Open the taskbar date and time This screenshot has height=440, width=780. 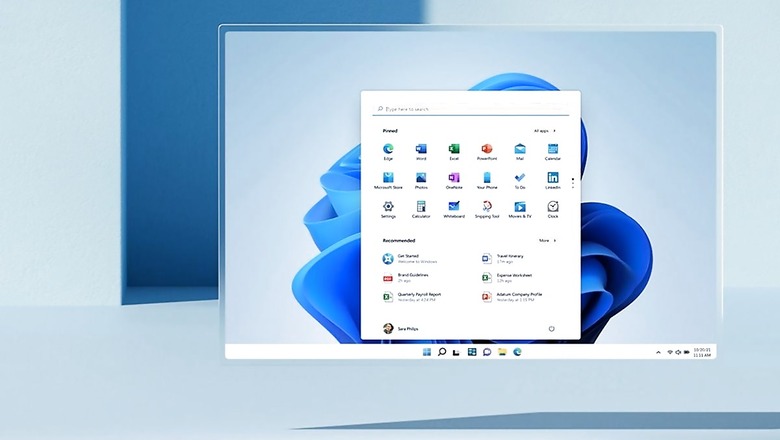[702, 352]
